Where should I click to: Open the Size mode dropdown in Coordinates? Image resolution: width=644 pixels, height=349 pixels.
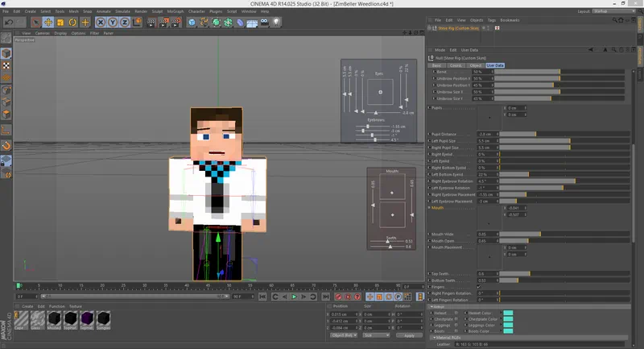pyautogui.click(x=376, y=335)
